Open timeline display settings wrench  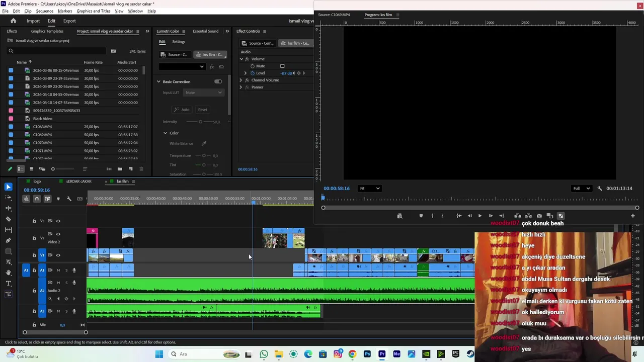(69, 199)
